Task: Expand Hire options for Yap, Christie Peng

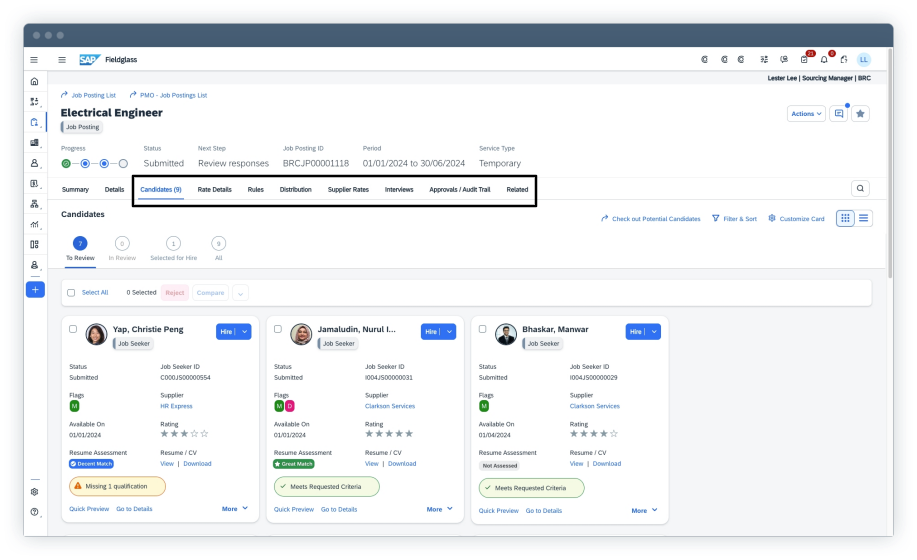Action: (244, 331)
